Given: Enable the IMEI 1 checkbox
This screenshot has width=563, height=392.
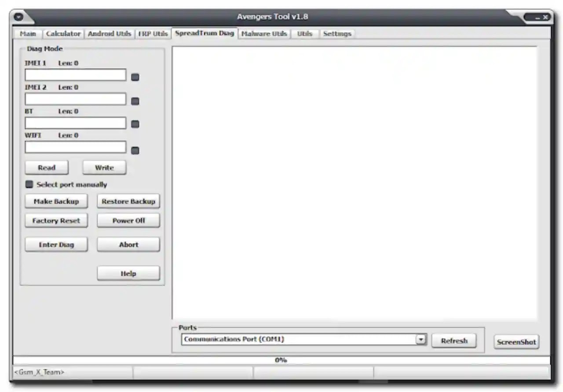Looking at the screenshot, I should pos(135,77).
